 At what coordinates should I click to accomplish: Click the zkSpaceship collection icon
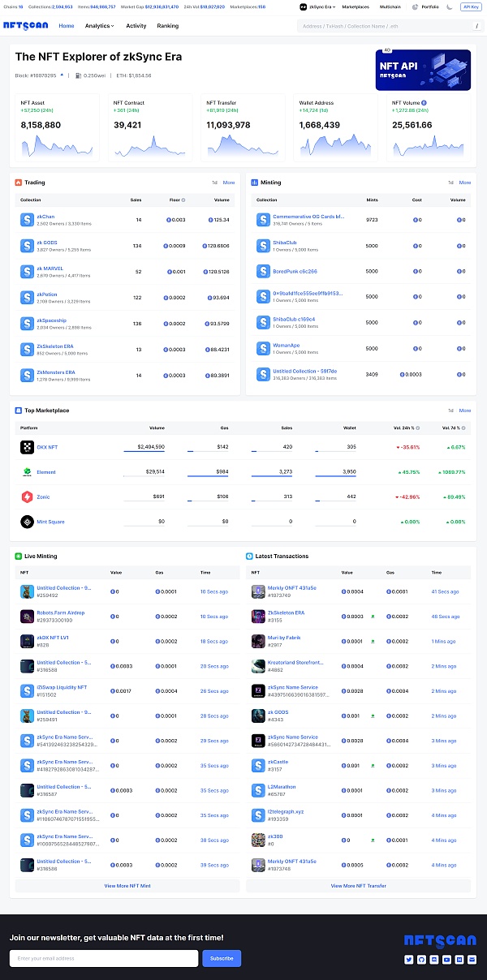(x=26, y=323)
